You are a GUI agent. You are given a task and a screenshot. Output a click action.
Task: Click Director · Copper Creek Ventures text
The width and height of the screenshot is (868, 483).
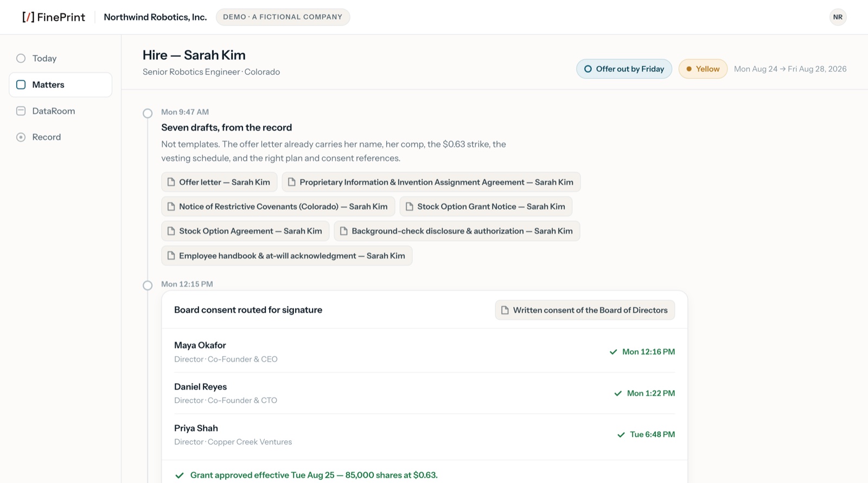tap(233, 442)
